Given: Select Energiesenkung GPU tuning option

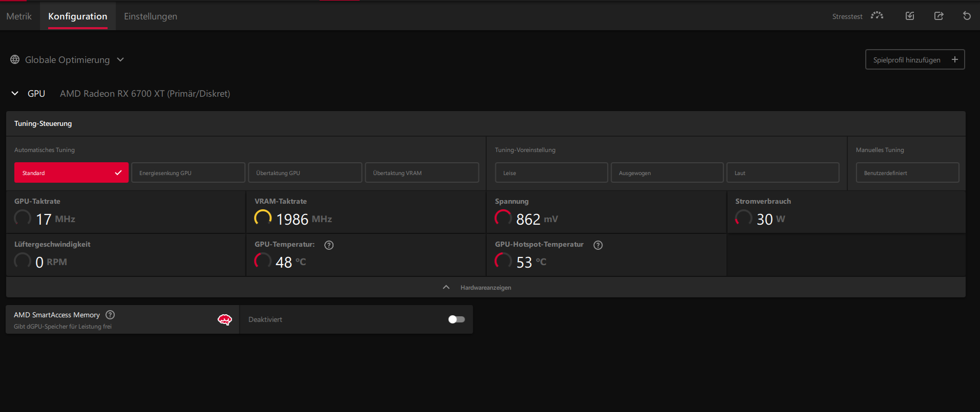Looking at the screenshot, I should (188, 172).
